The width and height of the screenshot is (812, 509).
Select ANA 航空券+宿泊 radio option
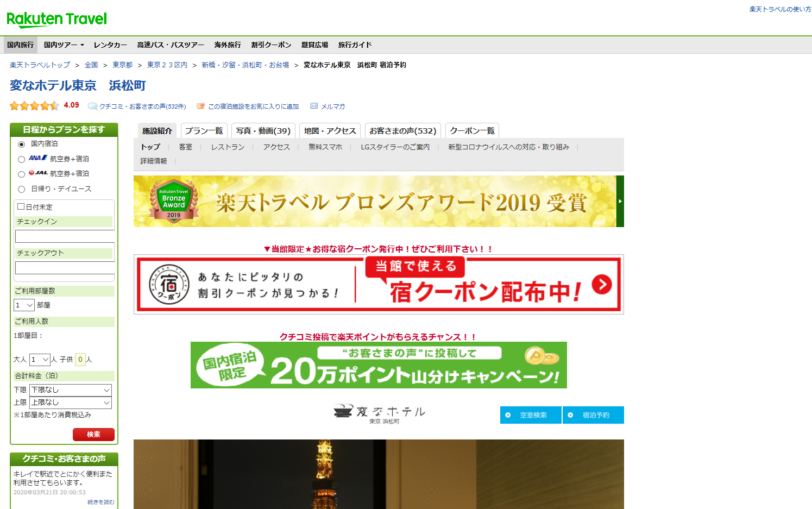(x=22, y=159)
